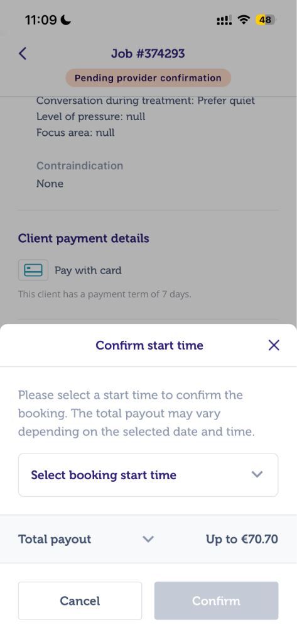The image size is (297, 644).
Task: Close the Confirm start time sheet
Action: [x=274, y=345]
